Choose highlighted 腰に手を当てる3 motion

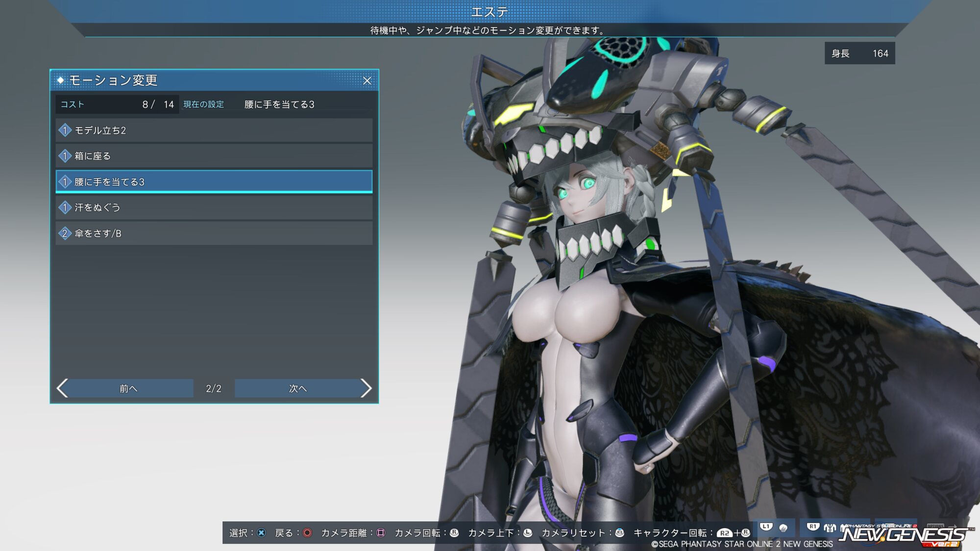214,182
